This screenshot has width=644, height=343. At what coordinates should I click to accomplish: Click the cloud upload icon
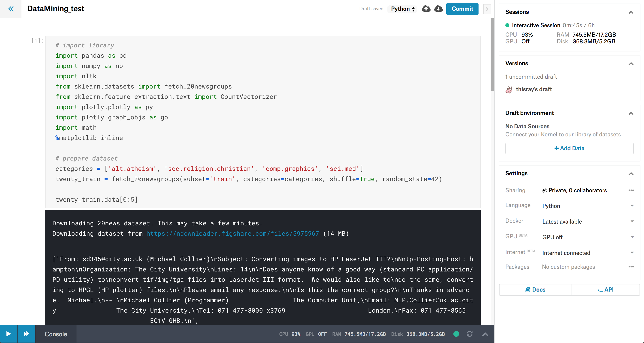point(426,9)
